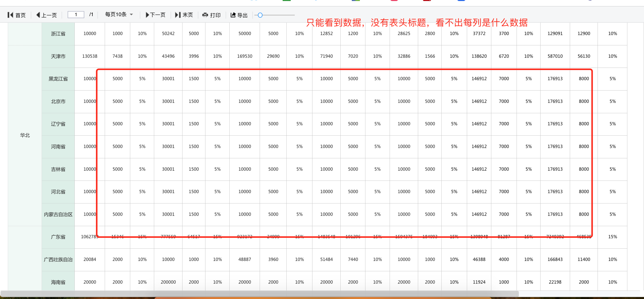The image size is (644, 299).
Task: Click inside the page number input box
Action: [x=76, y=14]
